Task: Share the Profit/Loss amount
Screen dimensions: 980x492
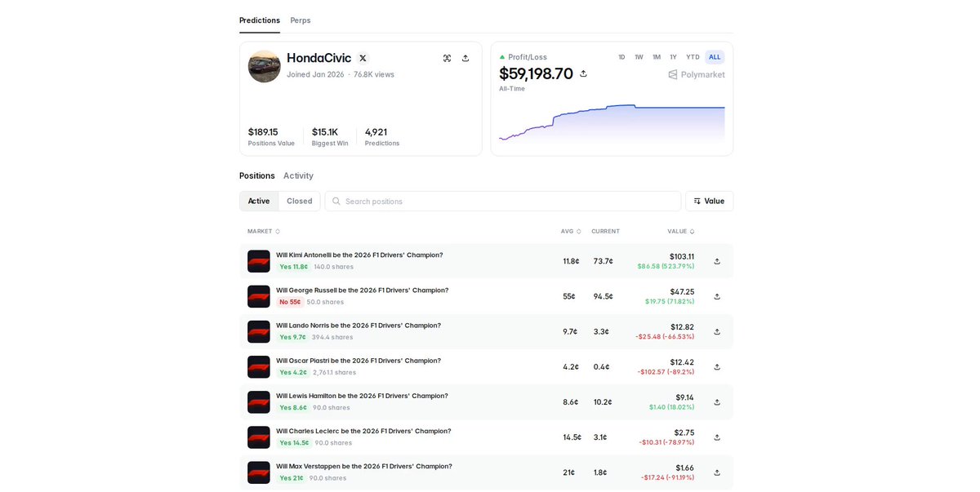Action: click(583, 73)
